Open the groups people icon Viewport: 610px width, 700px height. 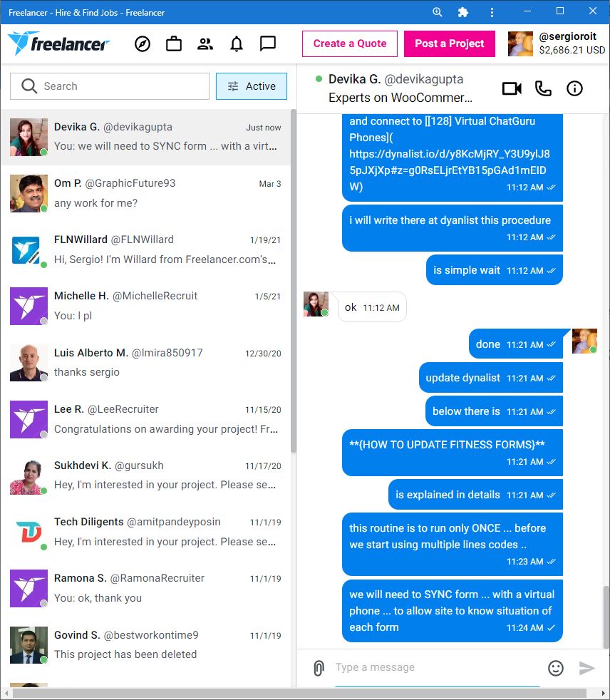pos(205,43)
